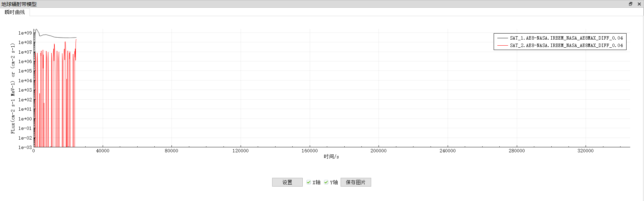Click the 40000 x-axis tick label
Image resolution: width=644 pixels, height=201 pixels.
click(103, 151)
